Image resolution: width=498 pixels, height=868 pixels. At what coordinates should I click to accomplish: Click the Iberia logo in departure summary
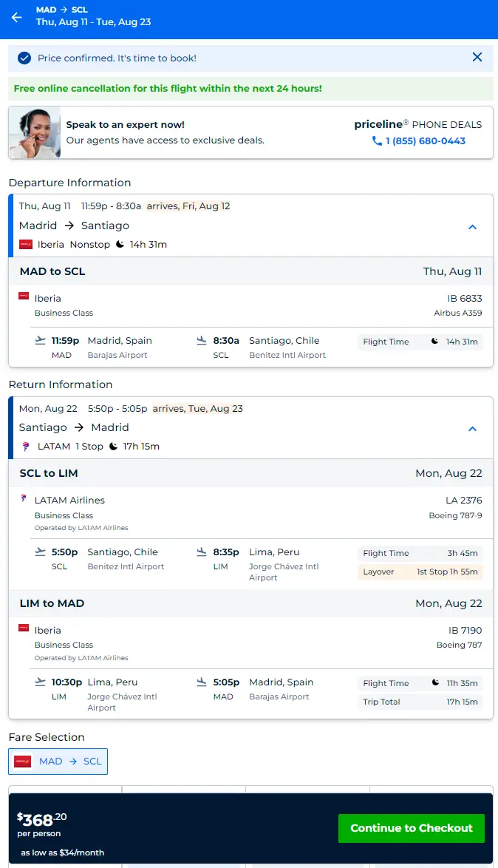[26, 245]
